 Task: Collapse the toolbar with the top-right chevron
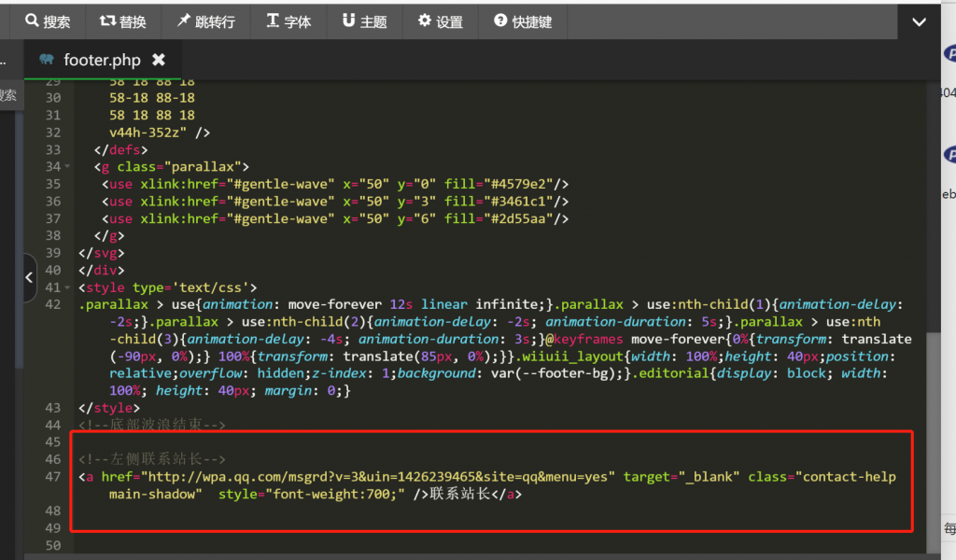pyautogui.click(x=920, y=22)
